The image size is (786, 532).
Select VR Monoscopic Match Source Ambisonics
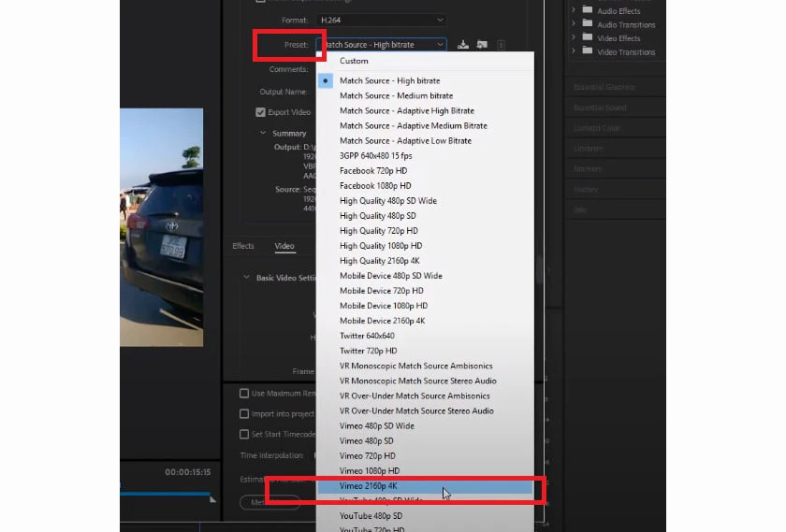[x=425, y=367]
